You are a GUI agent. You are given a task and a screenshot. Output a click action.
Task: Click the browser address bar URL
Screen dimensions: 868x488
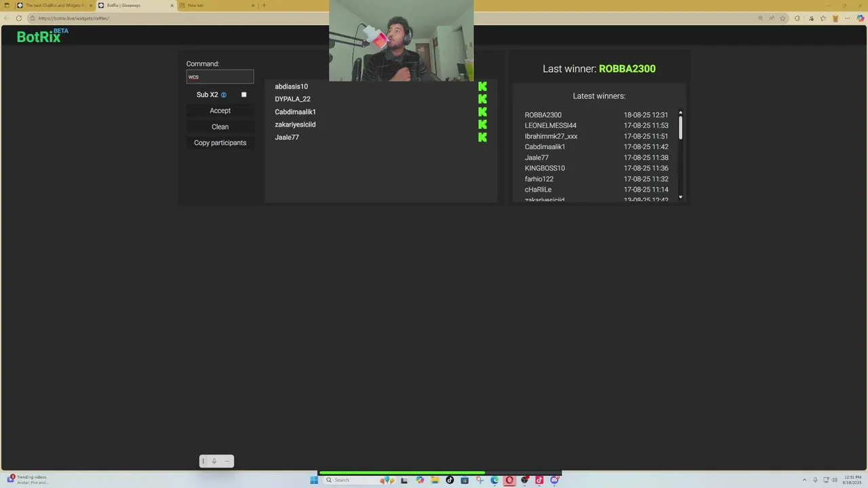click(73, 18)
